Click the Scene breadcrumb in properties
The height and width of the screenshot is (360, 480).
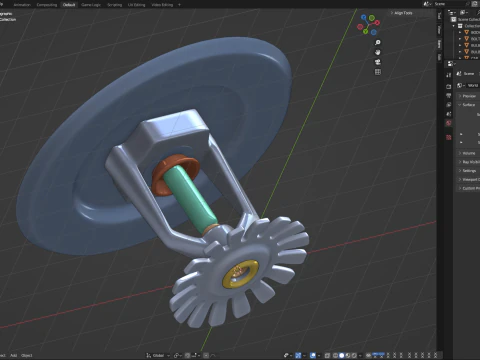click(466, 74)
